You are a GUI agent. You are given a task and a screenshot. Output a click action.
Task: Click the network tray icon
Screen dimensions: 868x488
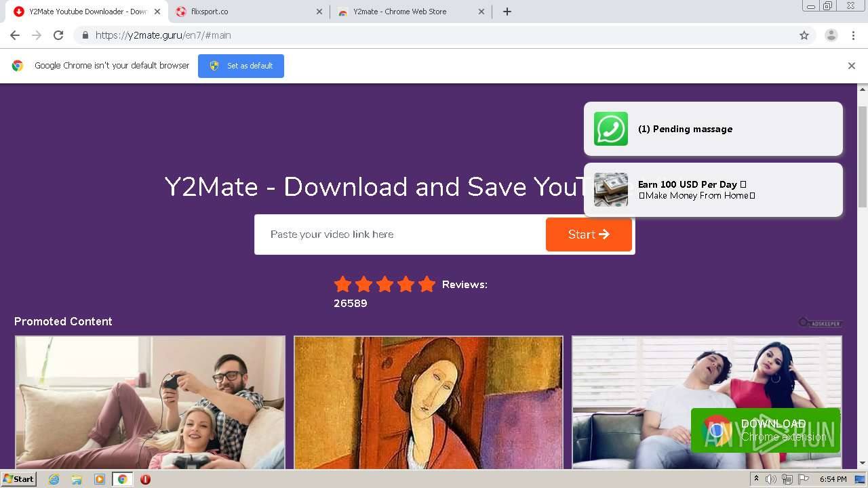pyautogui.click(x=787, y=479)
